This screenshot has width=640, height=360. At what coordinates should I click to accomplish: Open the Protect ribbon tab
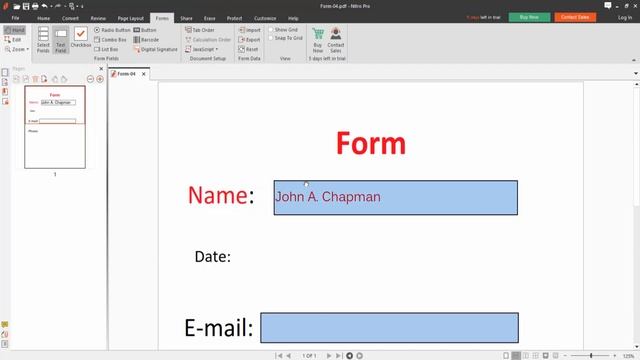click(x=234, y=18)
